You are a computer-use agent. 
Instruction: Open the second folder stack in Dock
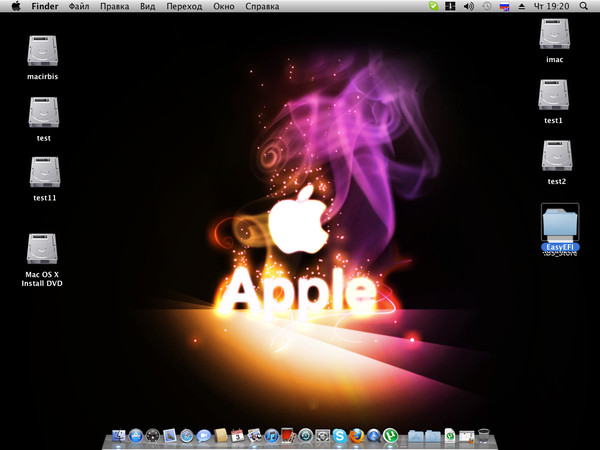[433, 436]
